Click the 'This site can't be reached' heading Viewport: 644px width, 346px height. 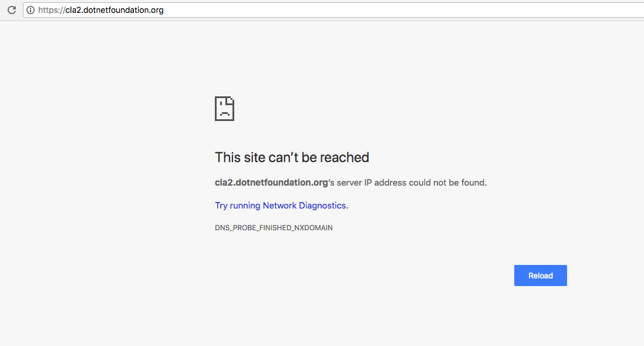(292, 157)
